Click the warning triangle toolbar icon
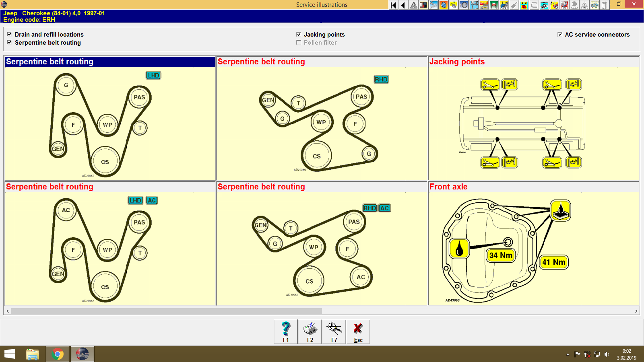Viewport: 644px width, 362px height. tap(414, 5)
